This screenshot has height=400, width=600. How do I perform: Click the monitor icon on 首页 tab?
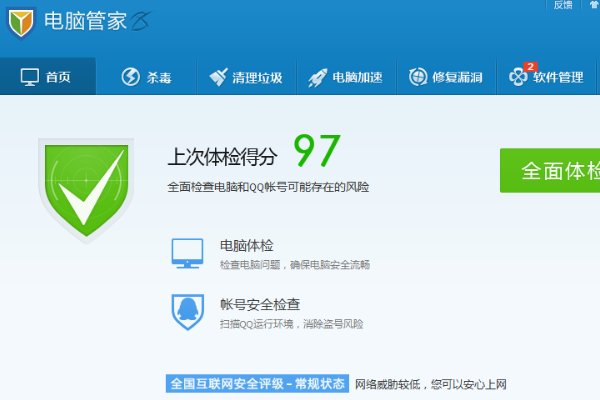click(30, 77)
